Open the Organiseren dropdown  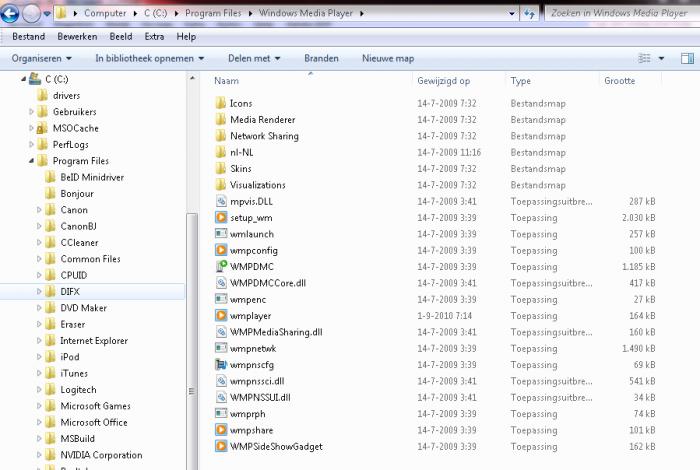(42, 58)
